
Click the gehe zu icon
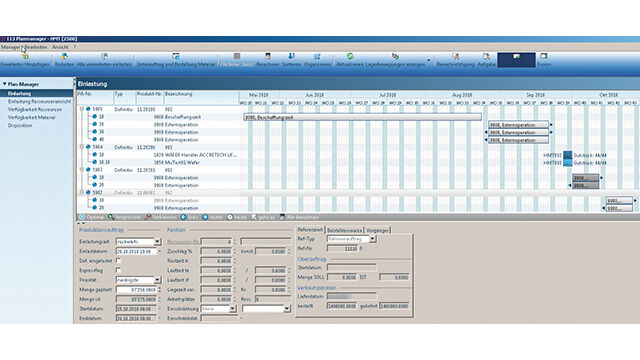254,218
